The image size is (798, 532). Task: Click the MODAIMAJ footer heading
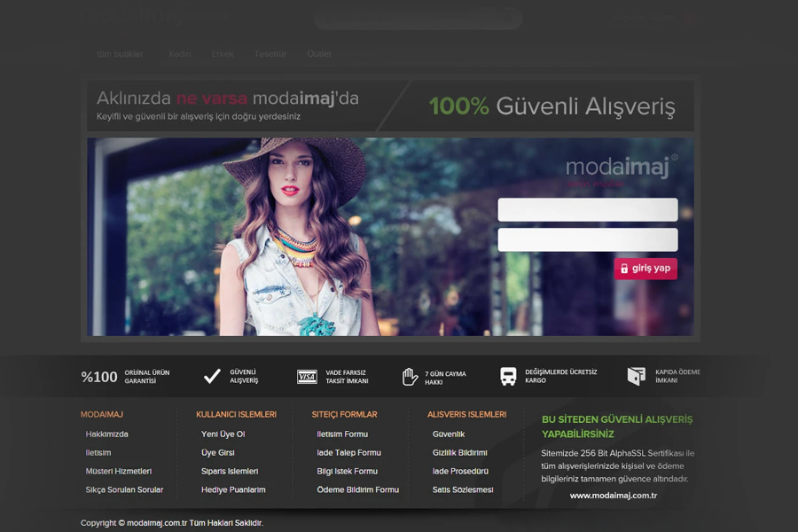[102, 414]
